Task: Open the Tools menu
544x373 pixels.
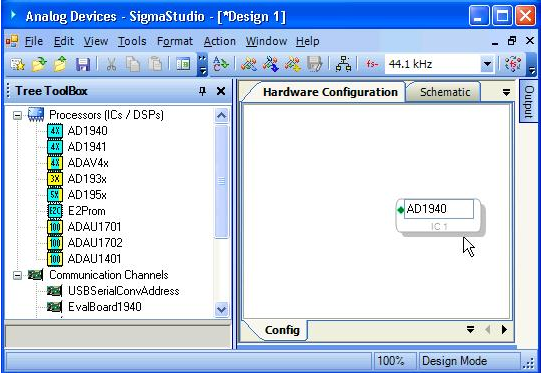Action: click(x=132, y=41)
